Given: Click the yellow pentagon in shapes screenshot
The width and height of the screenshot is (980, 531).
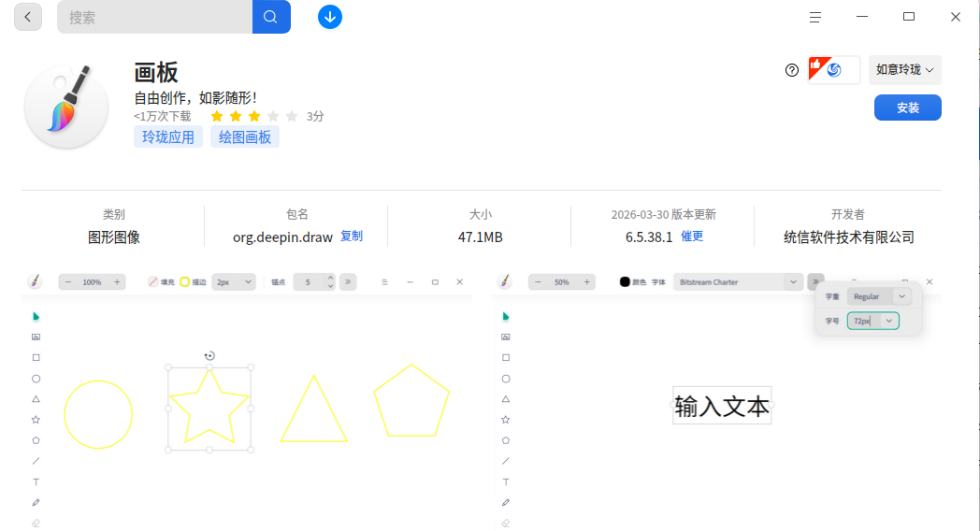Looking at the screenshot, I should pyautogui.click(x=411, y=400).
